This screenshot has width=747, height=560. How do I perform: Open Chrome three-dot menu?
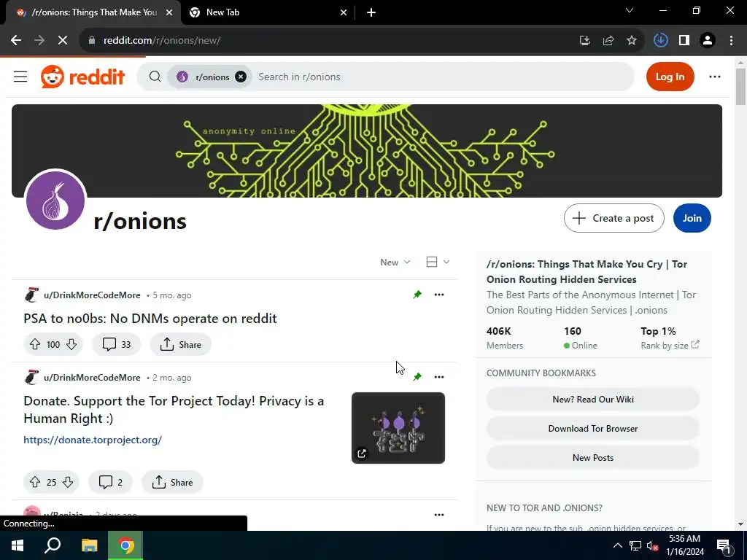(731, 41)
